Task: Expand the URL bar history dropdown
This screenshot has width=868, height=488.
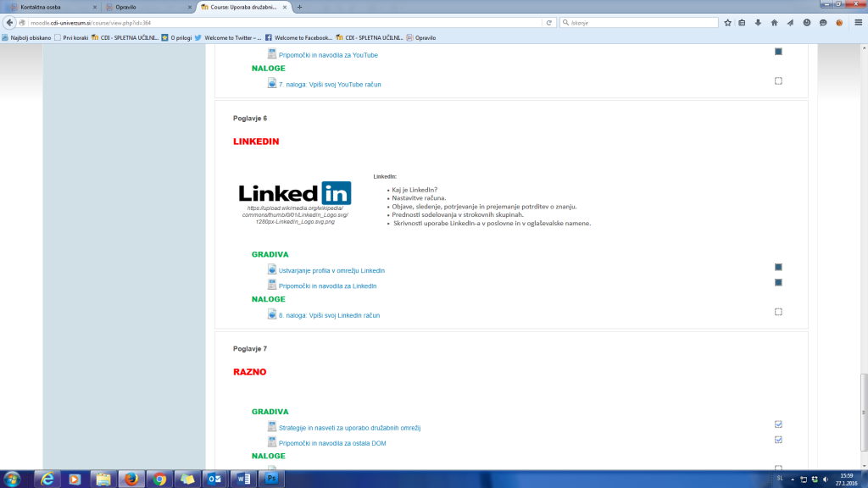Action: pos(537,23)
